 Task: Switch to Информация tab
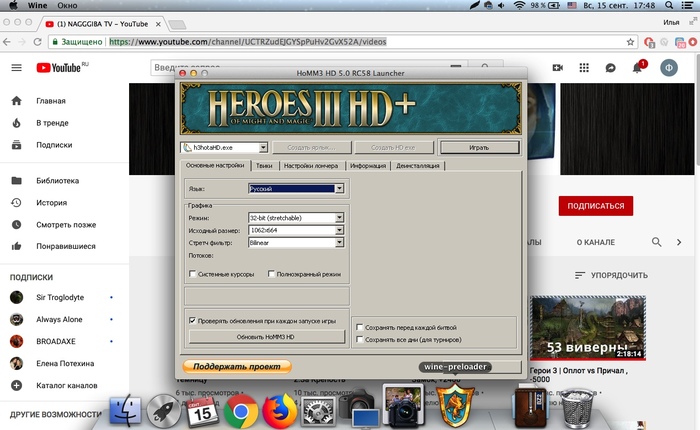[x=368, y=166]
